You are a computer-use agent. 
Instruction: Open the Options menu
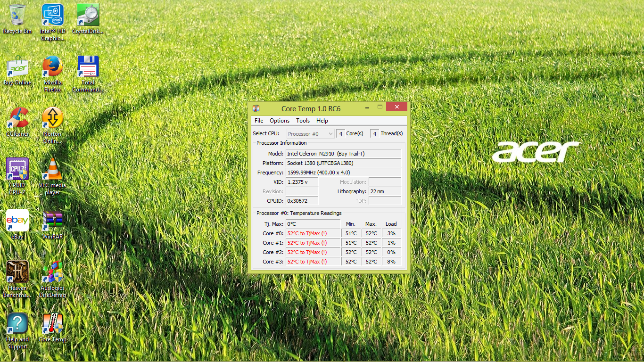280,121
